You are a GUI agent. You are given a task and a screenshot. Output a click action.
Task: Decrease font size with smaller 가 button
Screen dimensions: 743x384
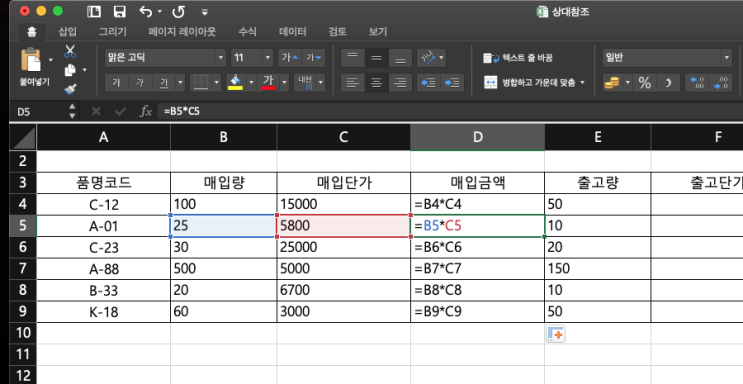313,58
